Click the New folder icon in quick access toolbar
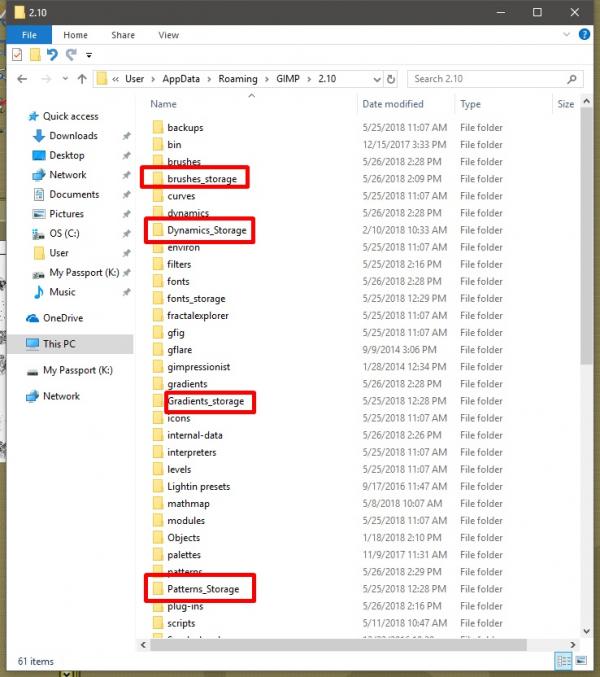 click(35, 55)
